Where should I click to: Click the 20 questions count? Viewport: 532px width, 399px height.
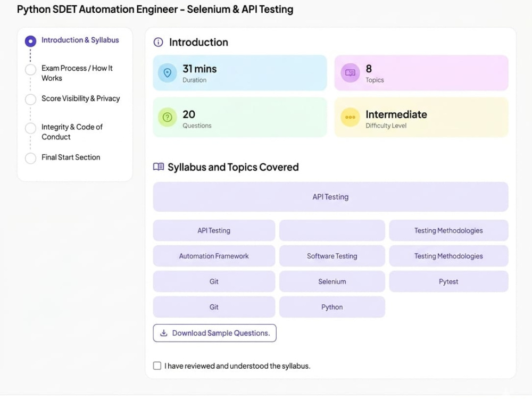pos(189,114)
